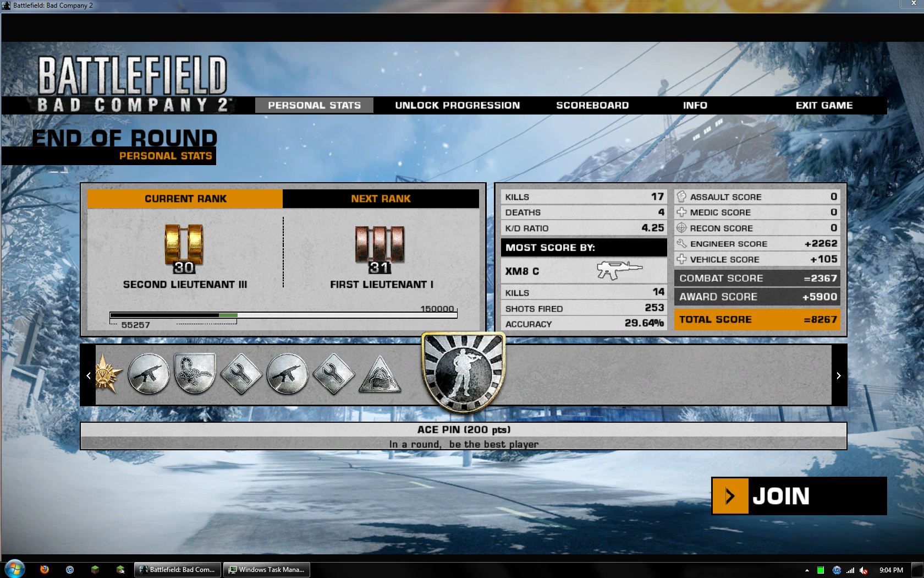Click the muted volume tray icon

pyautogui.click(x=864, y=570)
